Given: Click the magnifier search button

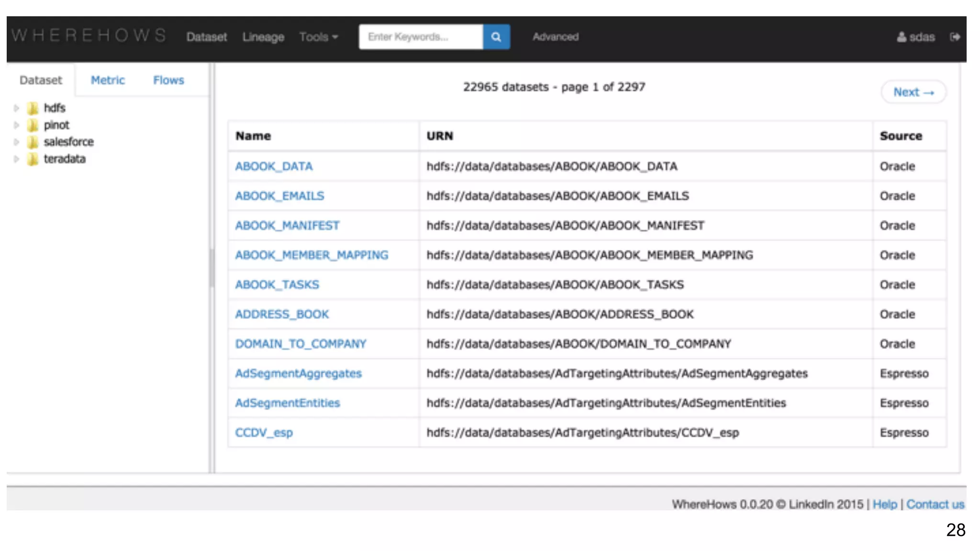Looking at the screenshot, I should pyautogui.click(x=496, y=37).
